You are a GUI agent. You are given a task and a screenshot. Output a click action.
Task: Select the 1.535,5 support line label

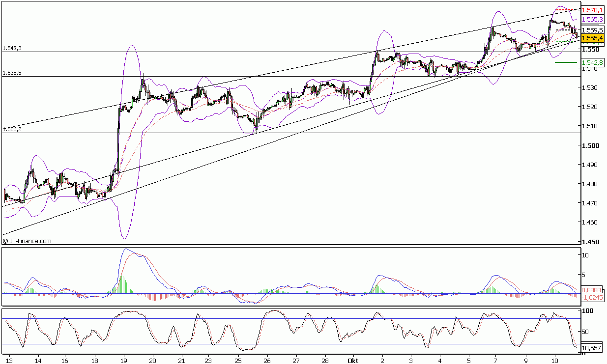[x=12, y=73]
